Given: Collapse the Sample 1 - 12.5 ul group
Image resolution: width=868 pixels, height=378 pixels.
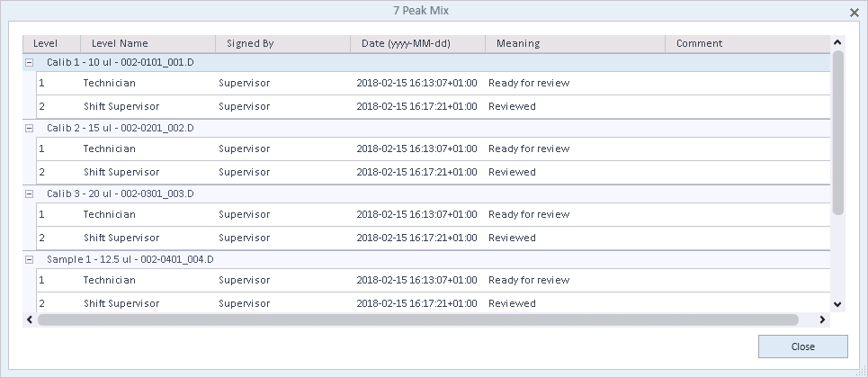Looking at the screenshot, I should 30,259.
